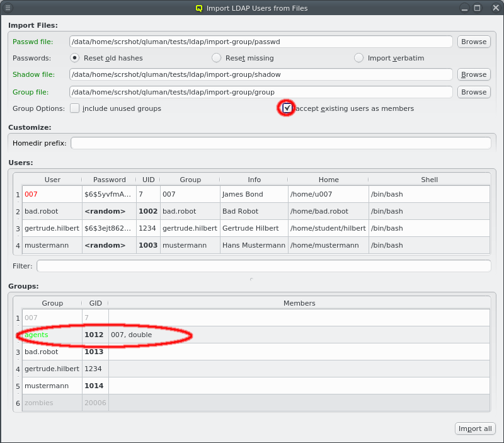Screen dimensions: 504x443
Task: Click the Homedir prefix input field
Action: click(x=280, y=143)
